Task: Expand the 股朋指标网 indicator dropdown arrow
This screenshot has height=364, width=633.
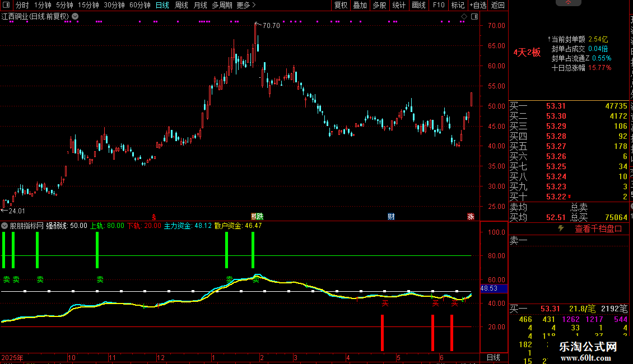Action: point(4,226)
